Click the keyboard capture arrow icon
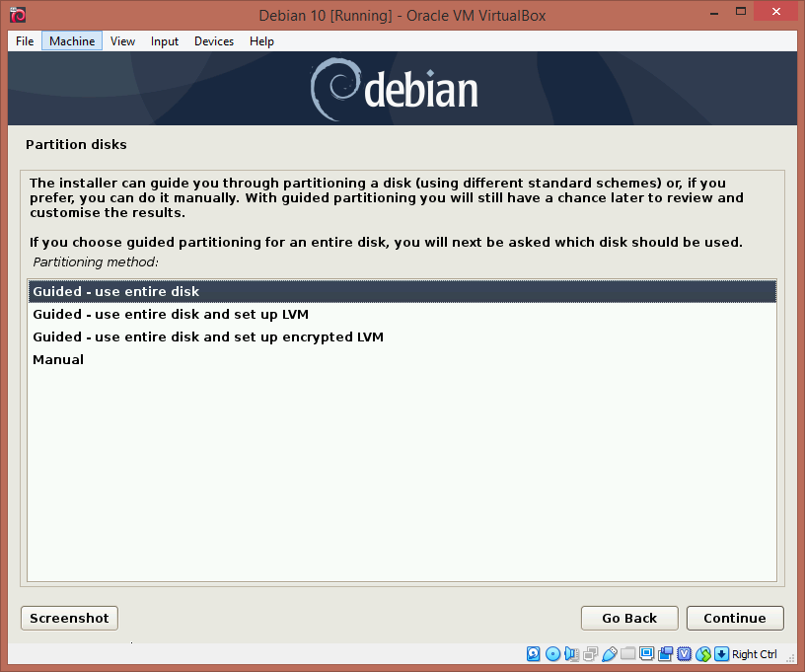 tap(721, 653)
